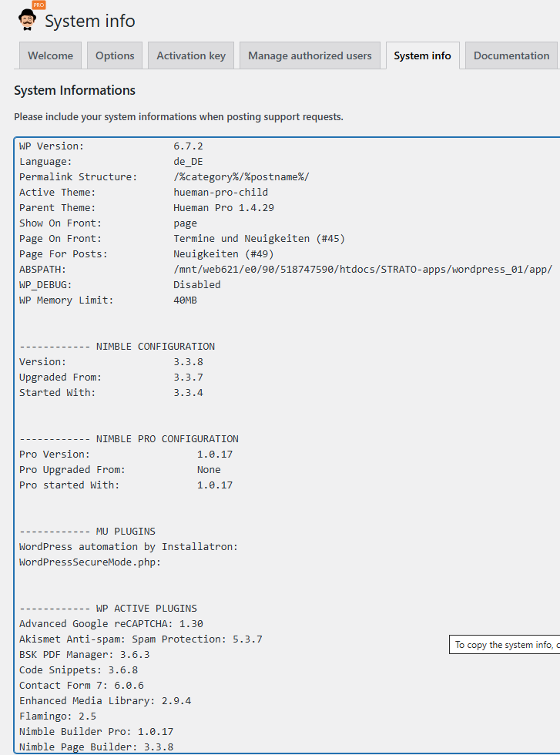
Task: Click the active theme hueman-pro-child
Action: point(220,192)
